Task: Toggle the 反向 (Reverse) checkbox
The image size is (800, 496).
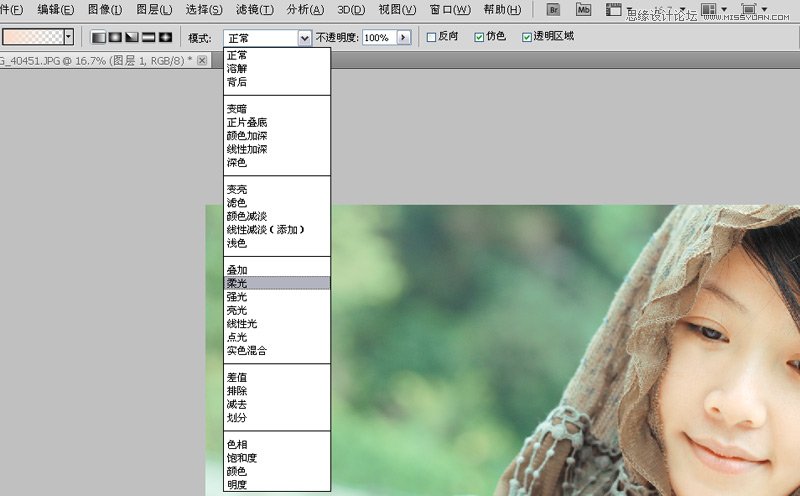Action: pos(431,37)
